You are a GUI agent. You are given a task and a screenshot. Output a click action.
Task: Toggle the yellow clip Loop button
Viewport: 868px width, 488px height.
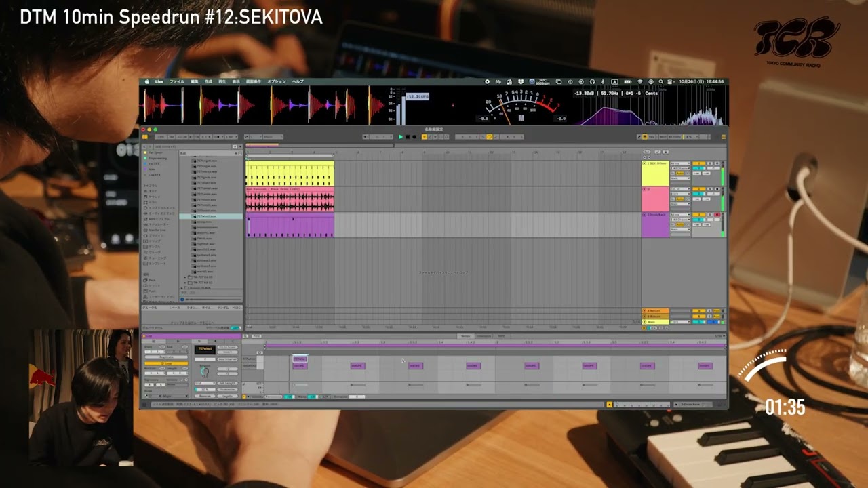[x=166, y=363]
